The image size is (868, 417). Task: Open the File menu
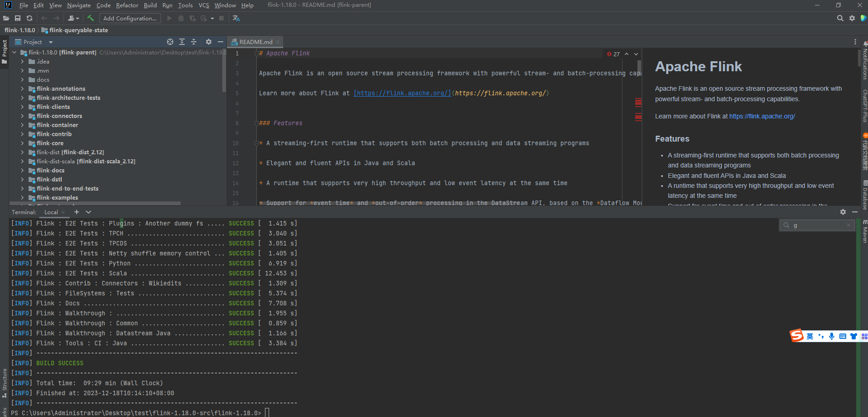tap(24, 5)
